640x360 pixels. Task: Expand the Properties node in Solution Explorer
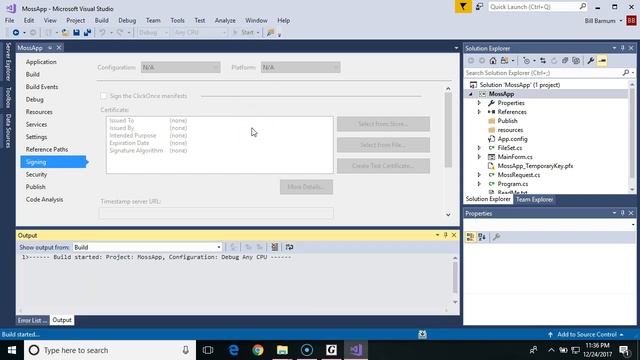click(x=479, y=103)
